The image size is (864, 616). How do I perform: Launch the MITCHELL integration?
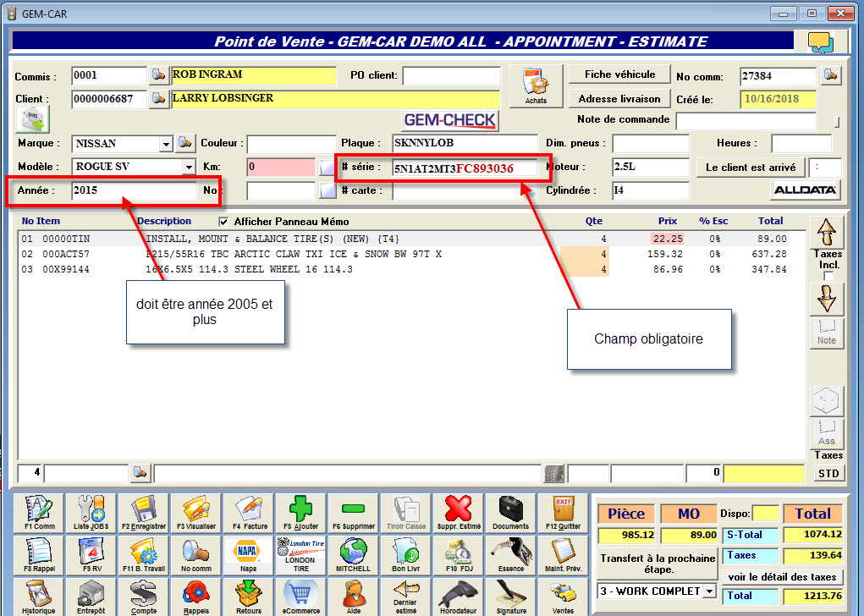point(353,555)
